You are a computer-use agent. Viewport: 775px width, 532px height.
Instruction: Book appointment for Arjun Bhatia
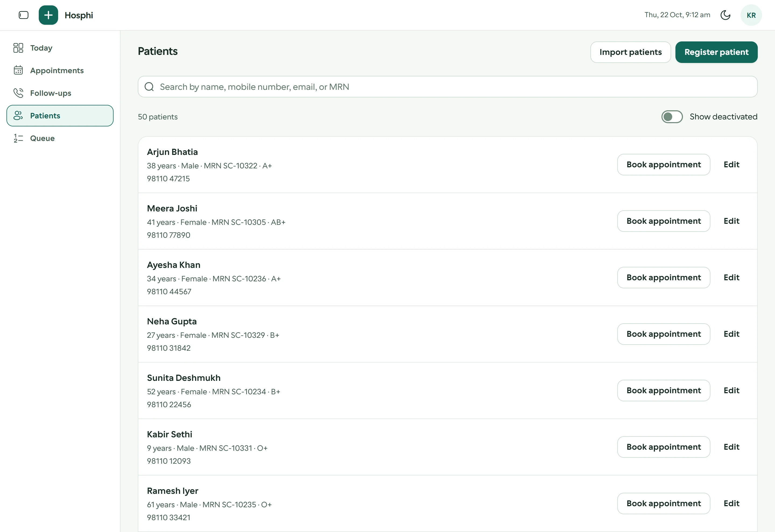pos(663,164)
